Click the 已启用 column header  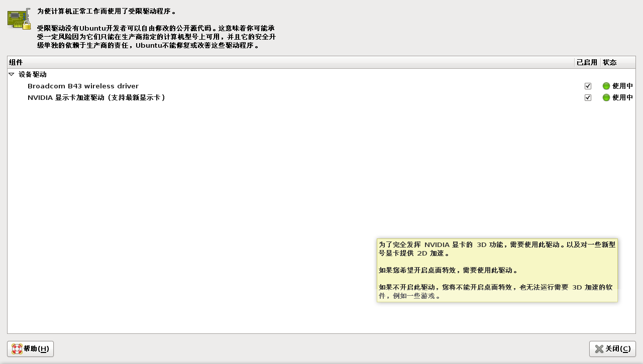click(587, 62)
